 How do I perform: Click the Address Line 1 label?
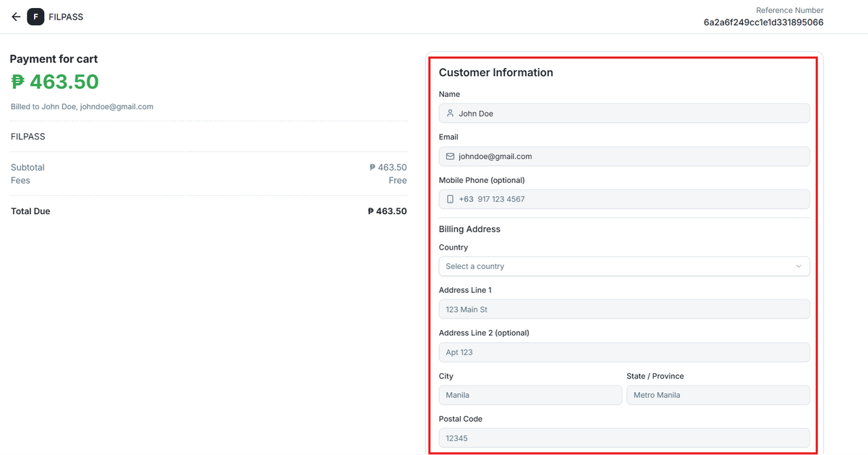(465, 290)
